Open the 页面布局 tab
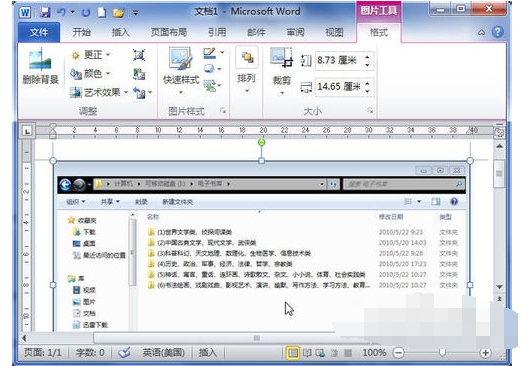This screenshot has height=366, width=528. (169, 32)
